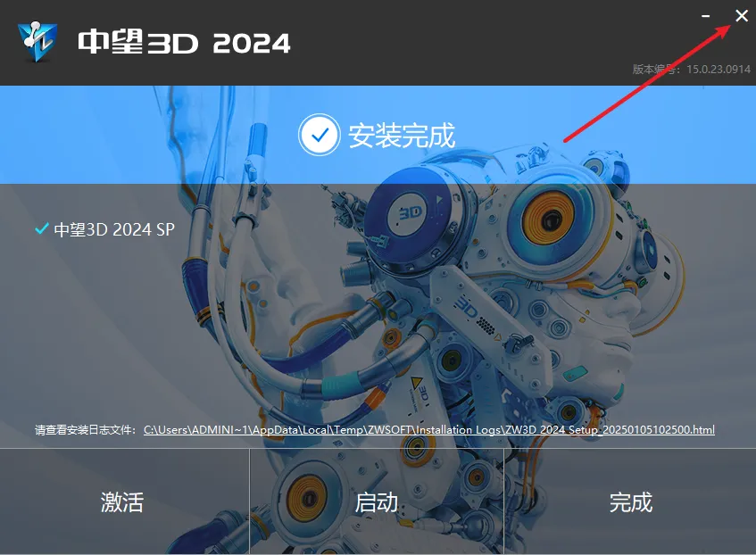Screen dimensions: 756x555
Task: Click the red arrow annotation
Action: point(648,82)
